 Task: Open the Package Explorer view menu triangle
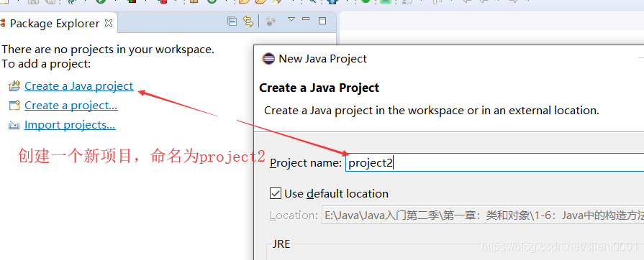click(291, 19)
